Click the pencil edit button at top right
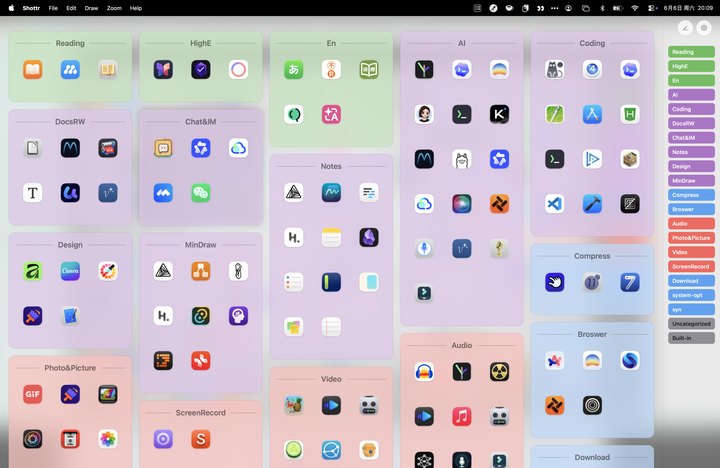The image size is (720, 468). [685, 28]
